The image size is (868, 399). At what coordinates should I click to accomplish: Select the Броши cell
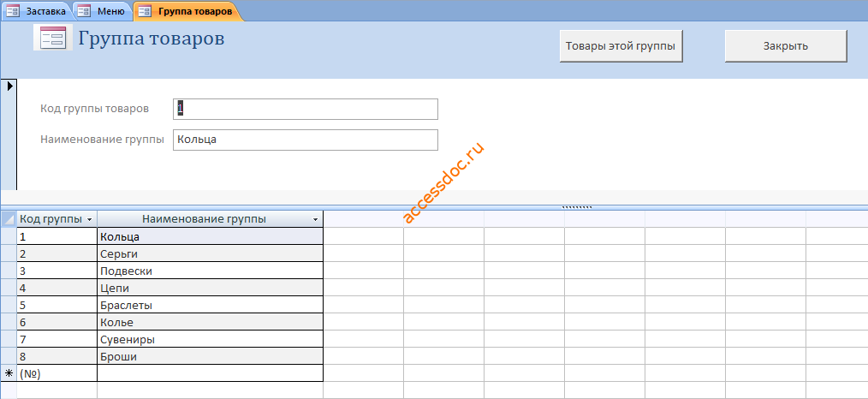pos(210,357)
